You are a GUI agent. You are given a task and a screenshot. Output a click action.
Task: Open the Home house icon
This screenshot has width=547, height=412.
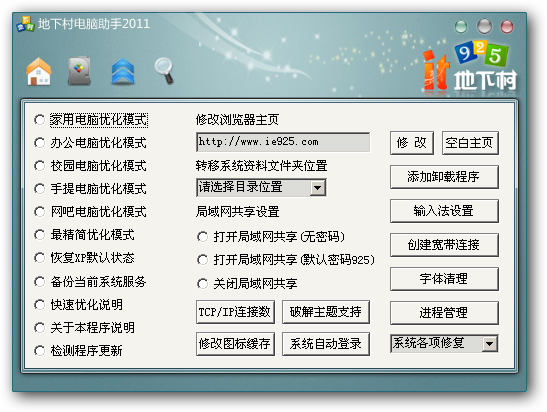[39, 72]
